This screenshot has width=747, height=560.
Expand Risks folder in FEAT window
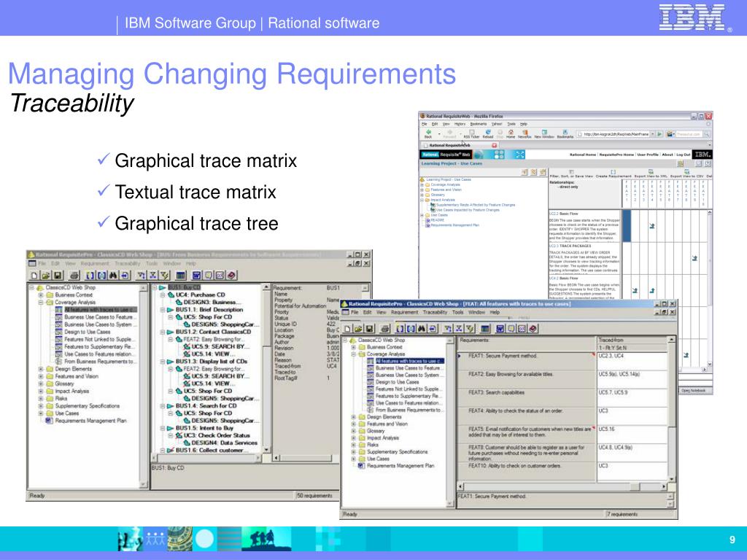(354, 445)
